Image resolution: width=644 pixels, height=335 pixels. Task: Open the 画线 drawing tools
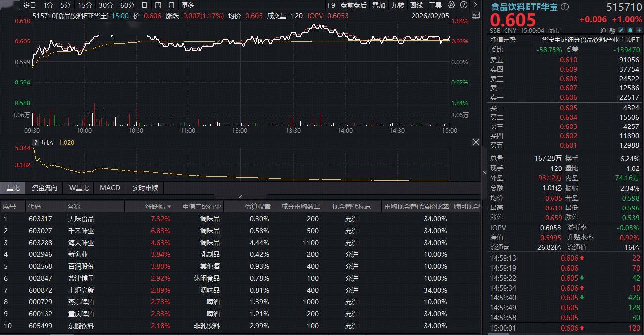[x=416, y=5]
